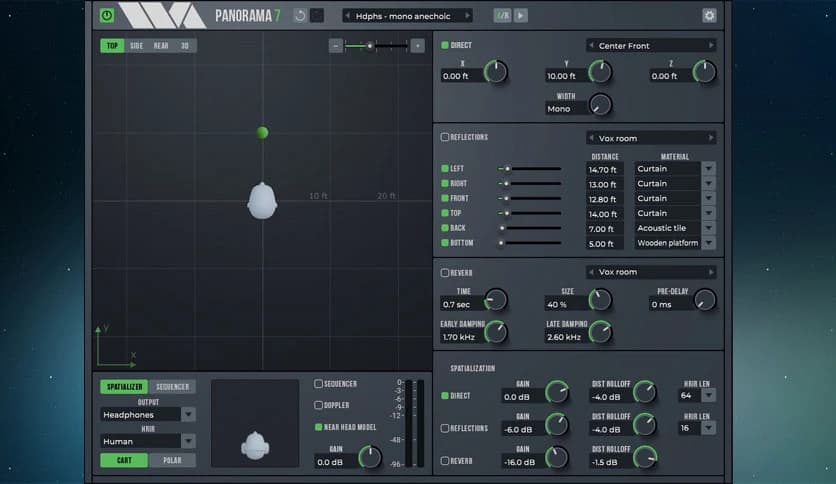Go to next preset in header
The height and width of the screenshot is (484, 836).
(x=467, y=16)
